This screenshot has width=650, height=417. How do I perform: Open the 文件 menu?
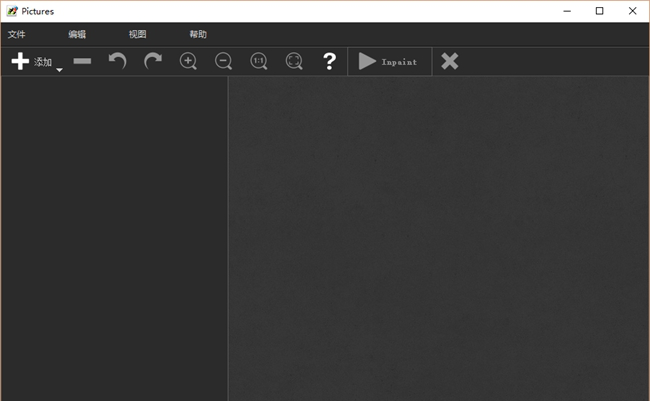pos(17,34)
